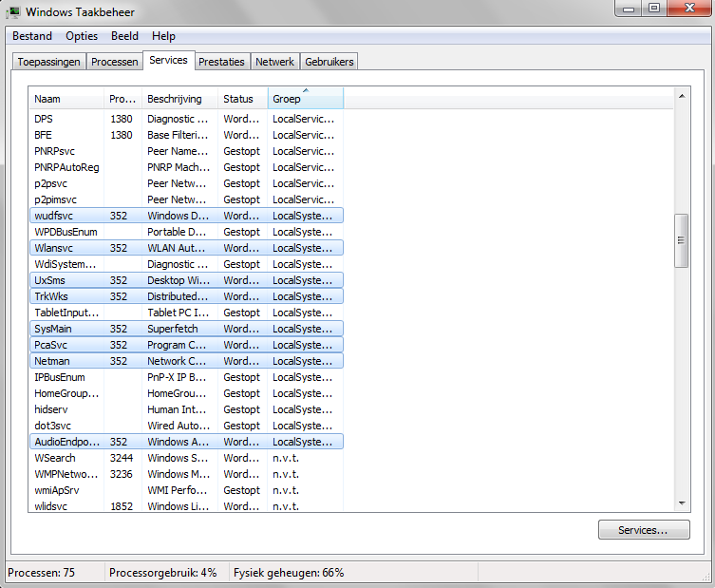Image resolution: width=715 pixels, height=588 pixels.
Task: Open the Beeld menu
Action: [x=124, y=36]
